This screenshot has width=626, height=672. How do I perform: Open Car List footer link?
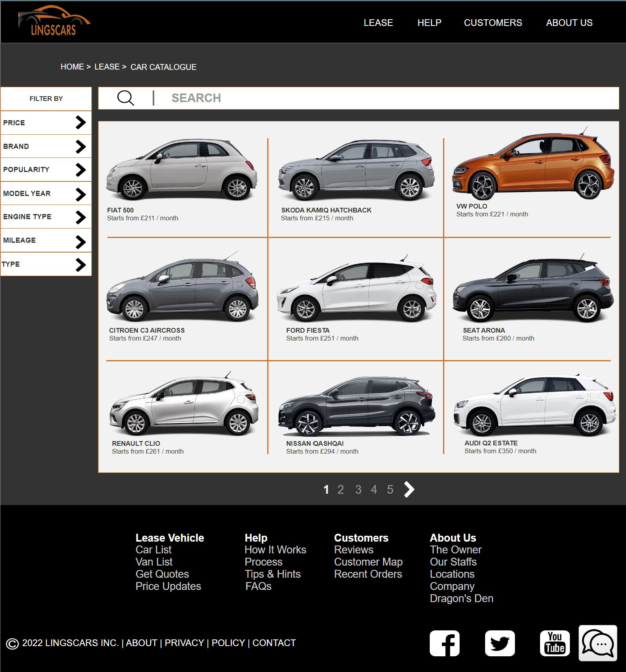click(x=153, y=550)
